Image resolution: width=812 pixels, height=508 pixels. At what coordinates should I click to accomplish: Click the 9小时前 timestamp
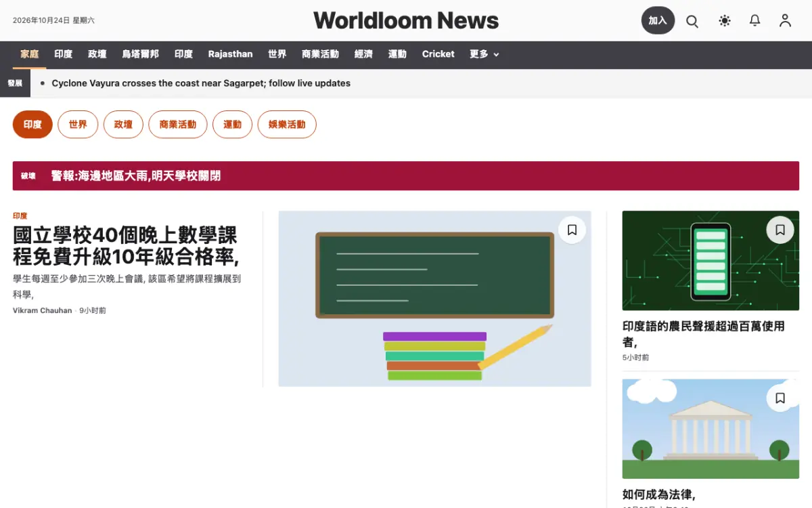coord(93,310)
